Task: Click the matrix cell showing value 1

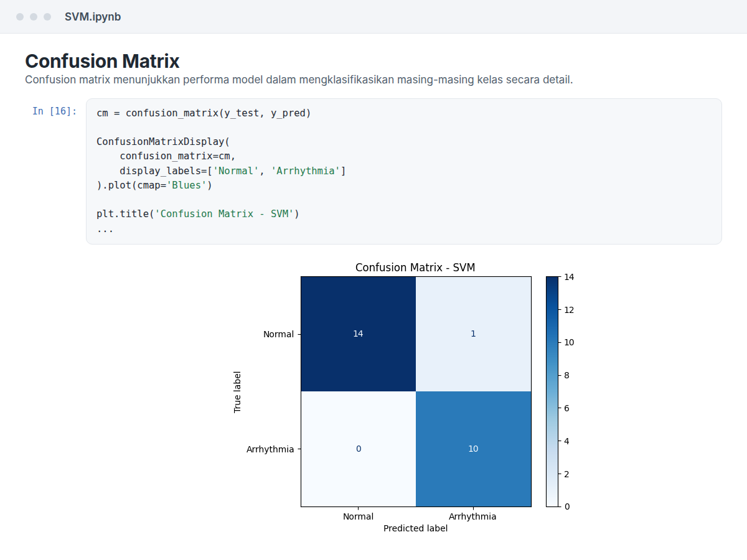Action: tap(473, 334)
